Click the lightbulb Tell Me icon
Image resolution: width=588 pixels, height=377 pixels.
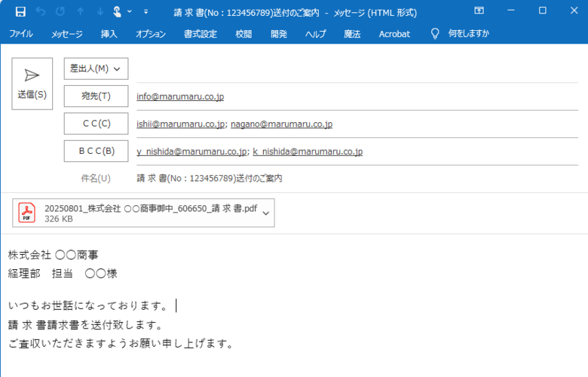click(x=434, y=34)
